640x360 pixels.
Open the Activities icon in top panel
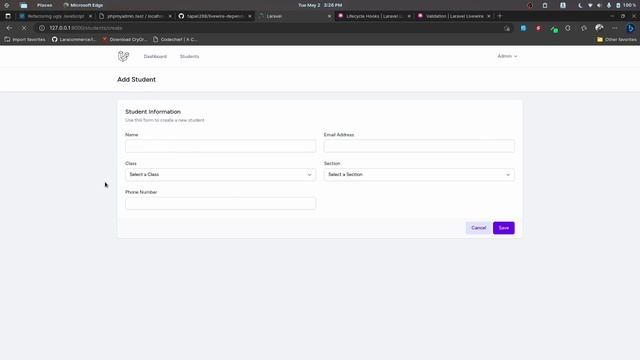coord(7,5)
